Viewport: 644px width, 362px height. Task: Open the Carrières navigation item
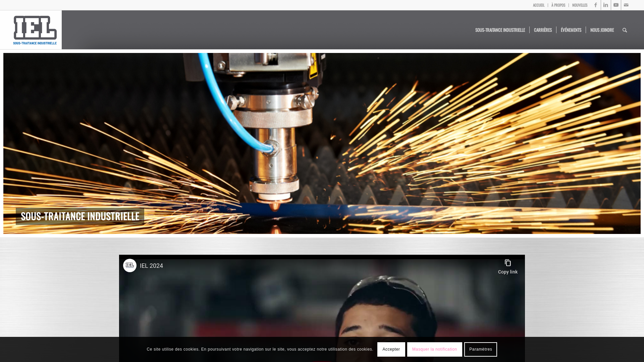point(543,30)
